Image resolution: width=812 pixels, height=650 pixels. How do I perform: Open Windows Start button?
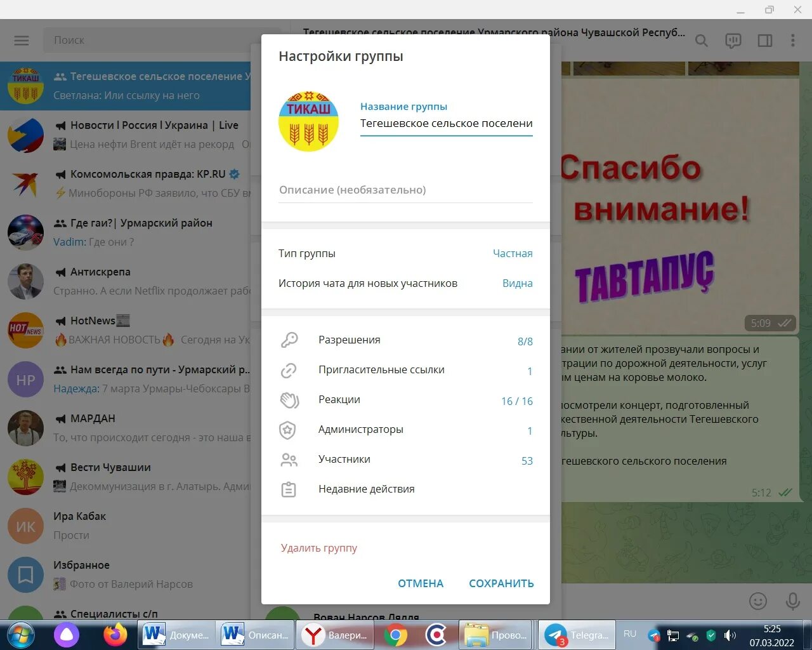click(x=21, y=635)
